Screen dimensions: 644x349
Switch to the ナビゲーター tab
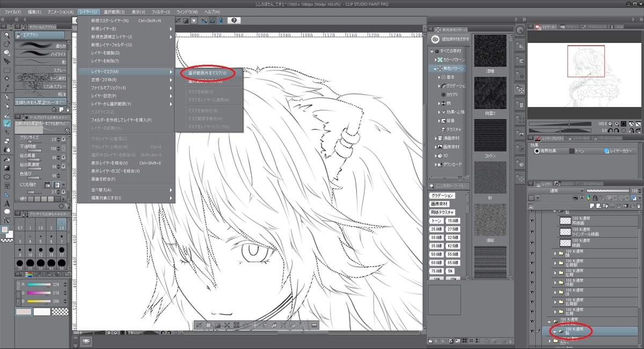546,26
